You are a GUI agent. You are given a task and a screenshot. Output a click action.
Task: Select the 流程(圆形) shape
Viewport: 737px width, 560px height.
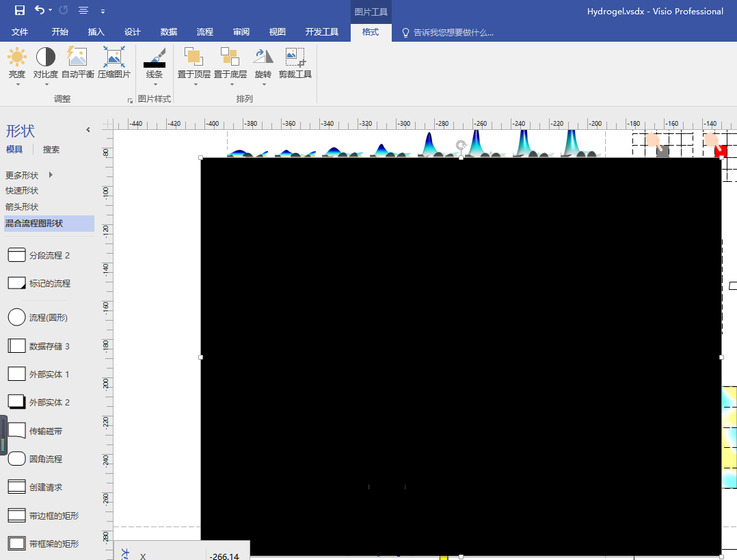coord(38,317)
